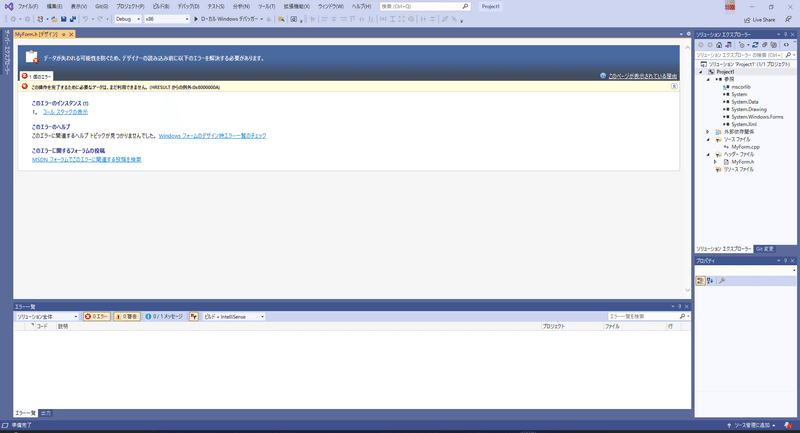Click the New Project toolbar icon

pos(40,19)
